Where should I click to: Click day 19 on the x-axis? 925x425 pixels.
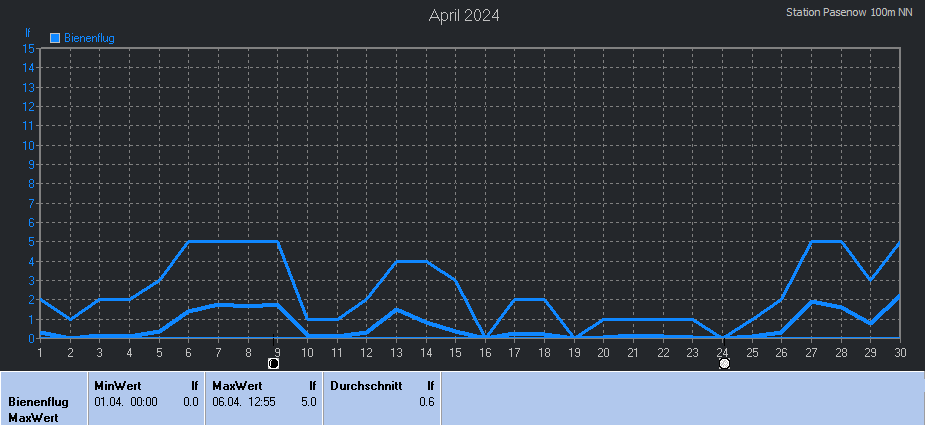(574, 353)
